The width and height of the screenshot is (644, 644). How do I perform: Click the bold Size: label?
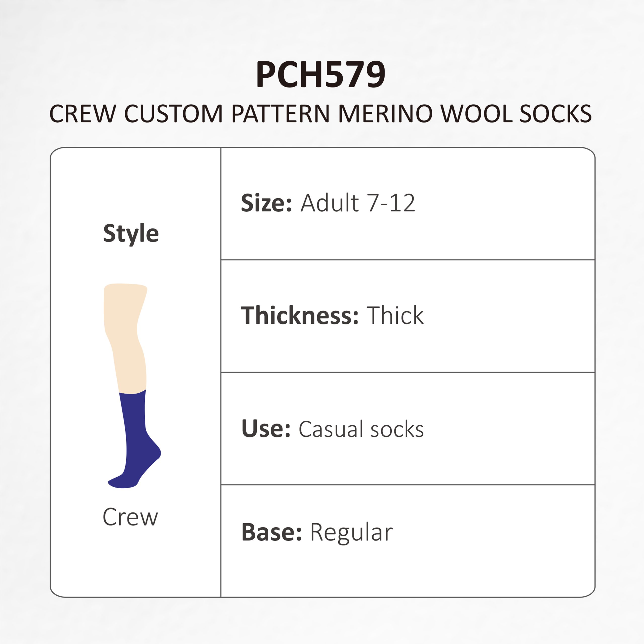266,203
